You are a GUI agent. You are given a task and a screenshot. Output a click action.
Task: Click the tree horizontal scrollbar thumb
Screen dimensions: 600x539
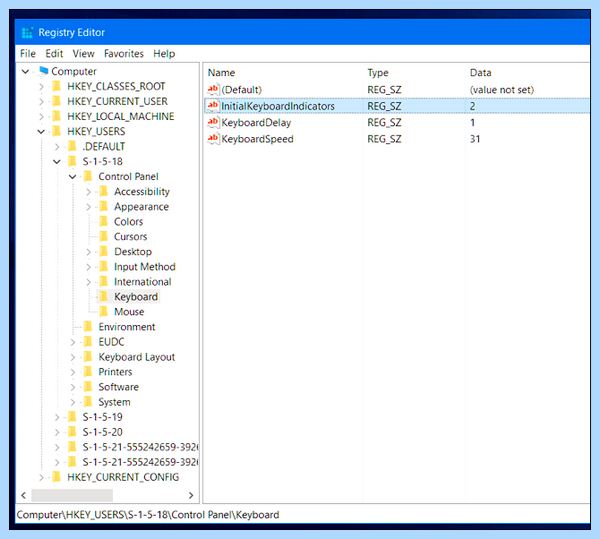(72, 495)
